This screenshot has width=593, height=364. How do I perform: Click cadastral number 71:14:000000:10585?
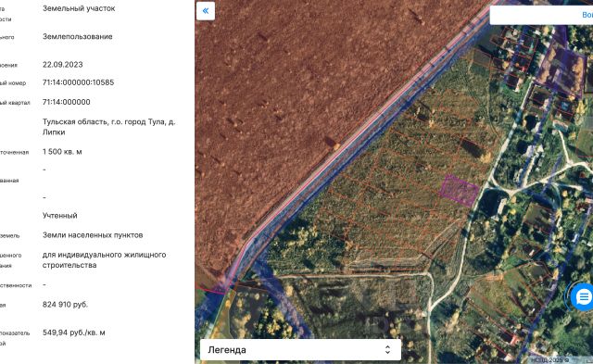[x=78, y=82]
